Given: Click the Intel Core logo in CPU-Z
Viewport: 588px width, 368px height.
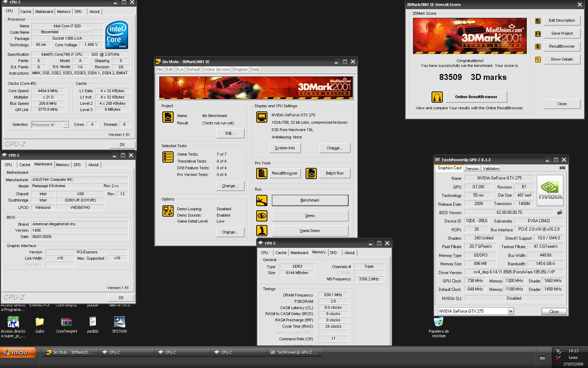Looking at the screenshot, I should pos(117,35).
